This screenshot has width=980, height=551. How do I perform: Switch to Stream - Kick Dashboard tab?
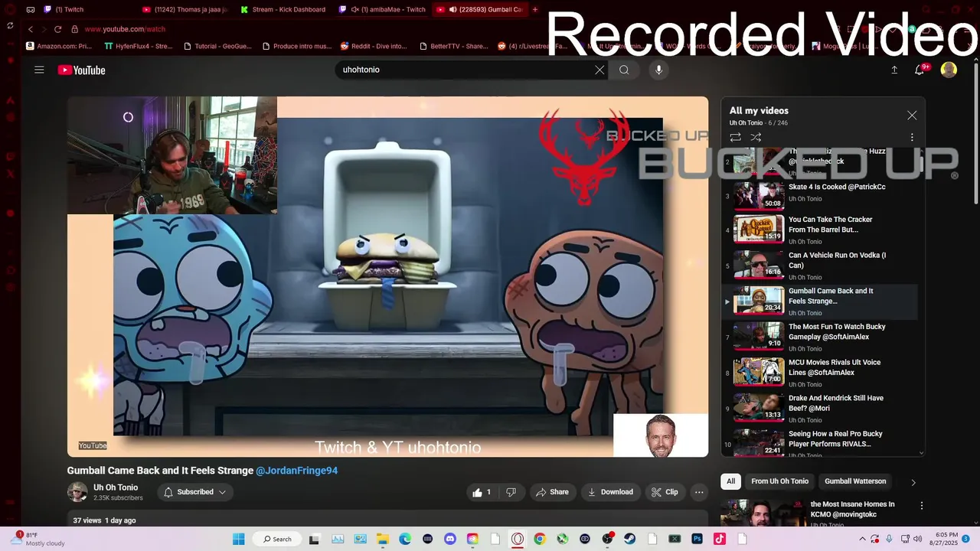point(283,10)
